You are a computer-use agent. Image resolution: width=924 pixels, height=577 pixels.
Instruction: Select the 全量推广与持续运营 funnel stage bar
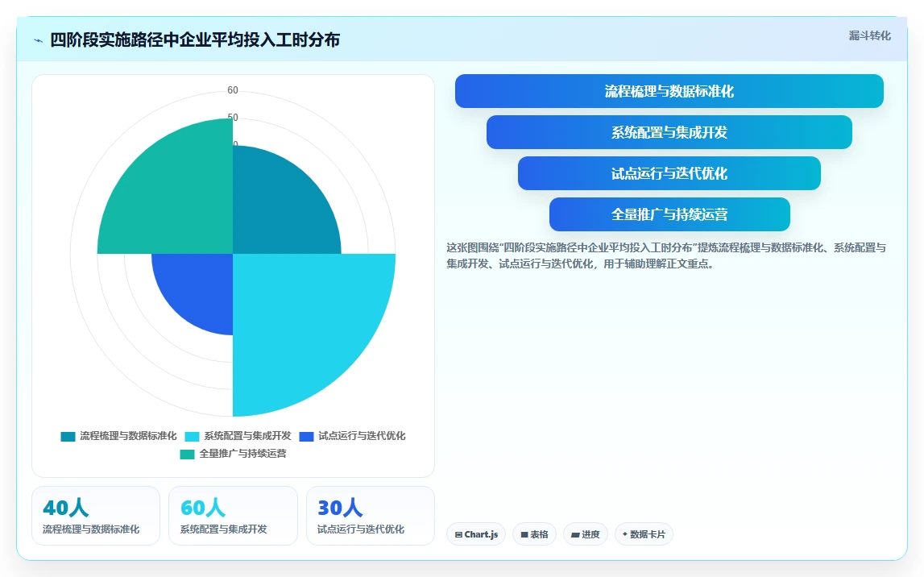tap(669, 214)
